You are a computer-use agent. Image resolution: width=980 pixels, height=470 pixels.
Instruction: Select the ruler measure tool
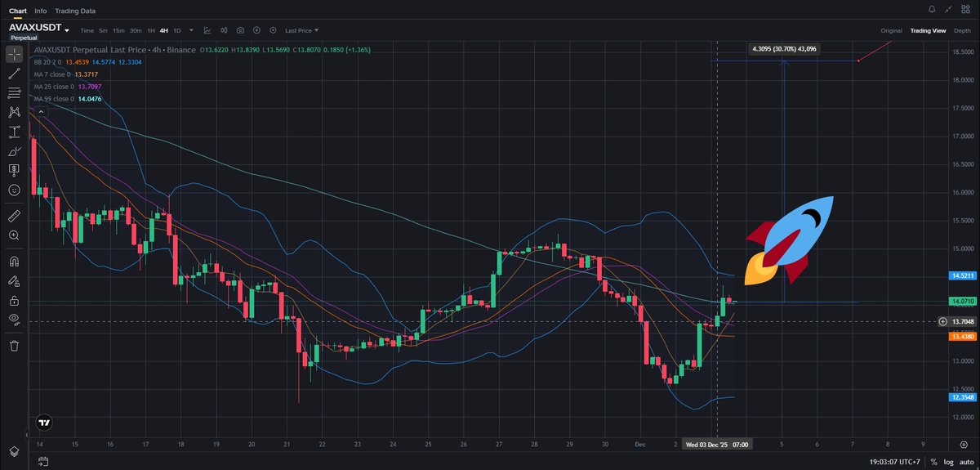click(14, 216)
